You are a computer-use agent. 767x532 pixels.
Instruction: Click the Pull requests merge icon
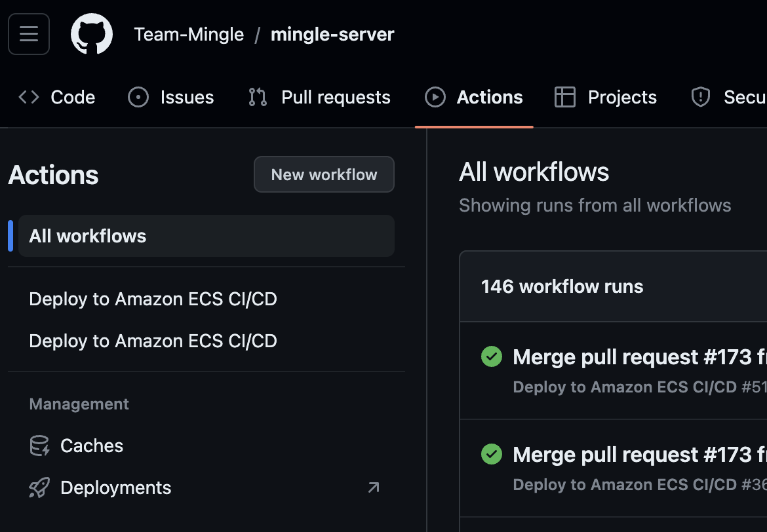click(256, 96)
